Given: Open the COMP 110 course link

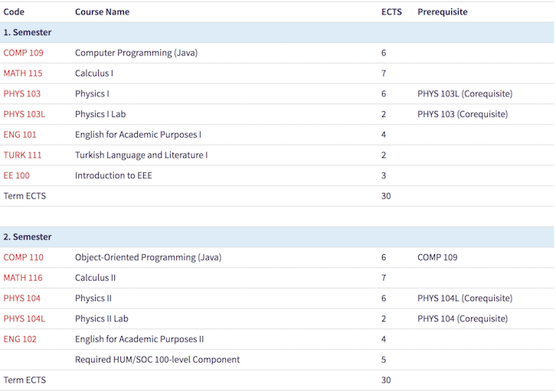Looking at the screenshot, I should [x=24, y=258].
